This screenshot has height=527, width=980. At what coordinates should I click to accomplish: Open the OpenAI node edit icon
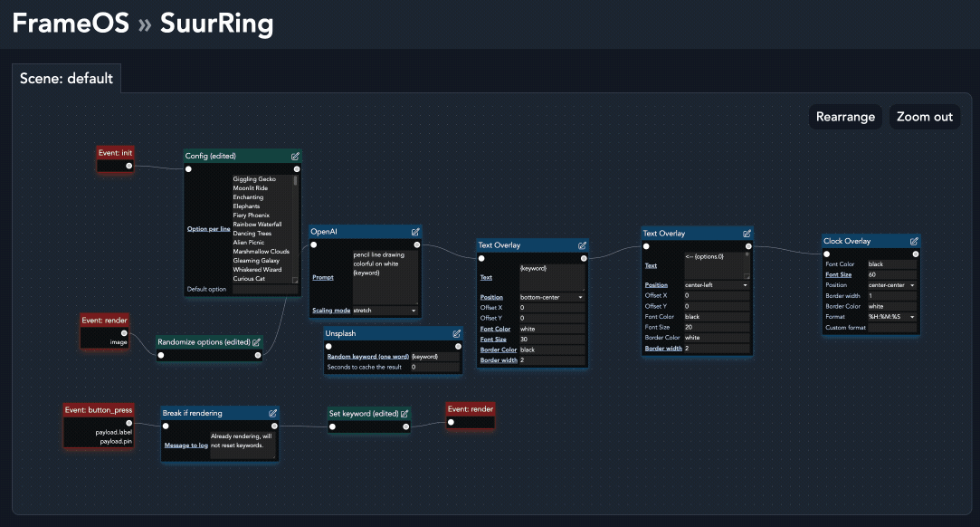click(x=415, y=232)
